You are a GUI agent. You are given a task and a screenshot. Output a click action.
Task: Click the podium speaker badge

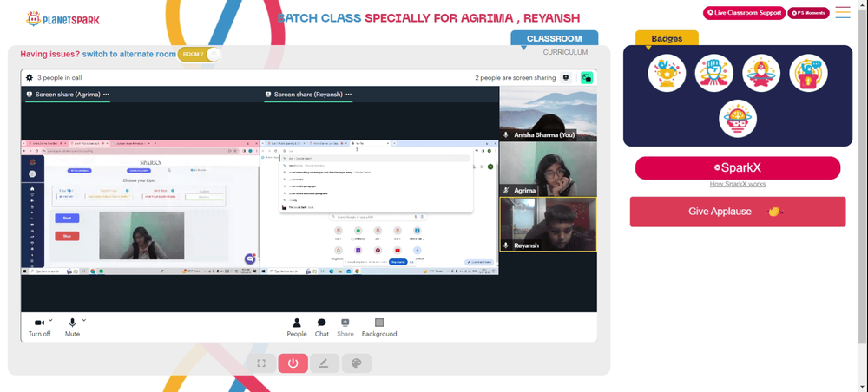coord(808,73)
